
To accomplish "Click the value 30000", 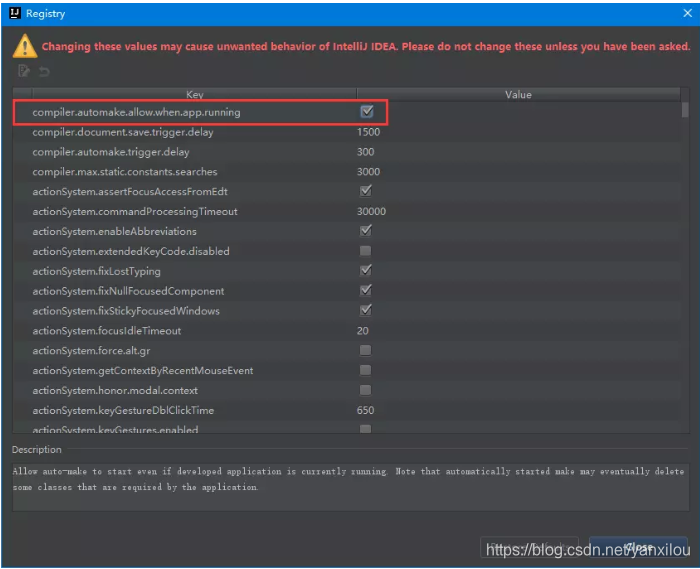I will (x=371, y=212).
